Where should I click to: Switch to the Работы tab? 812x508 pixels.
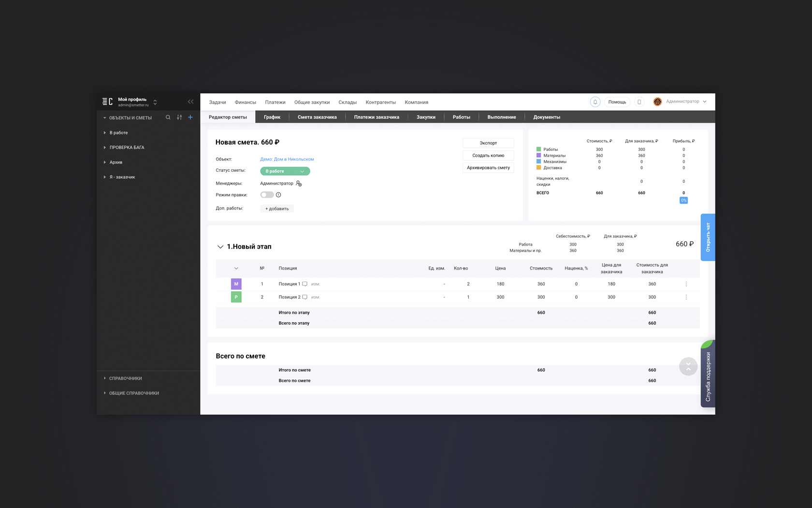click(462, 117)
